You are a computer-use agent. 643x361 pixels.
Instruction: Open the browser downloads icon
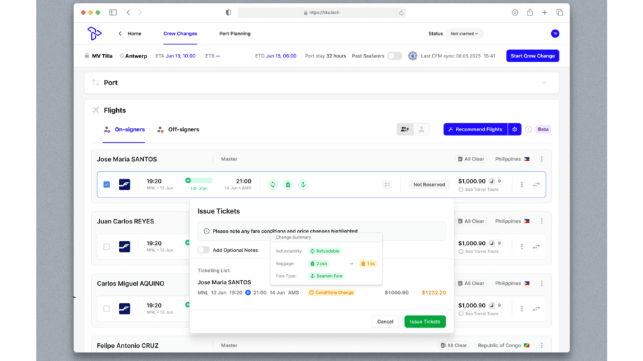tap(515, 12)
